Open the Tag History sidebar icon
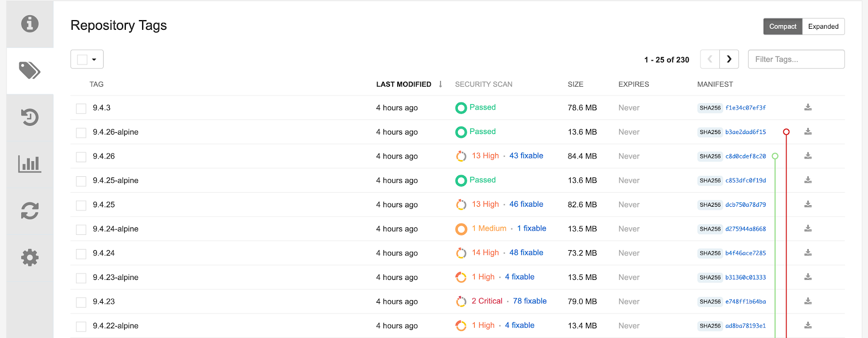The height and width of the screenshot is (338, 868). 29,117
